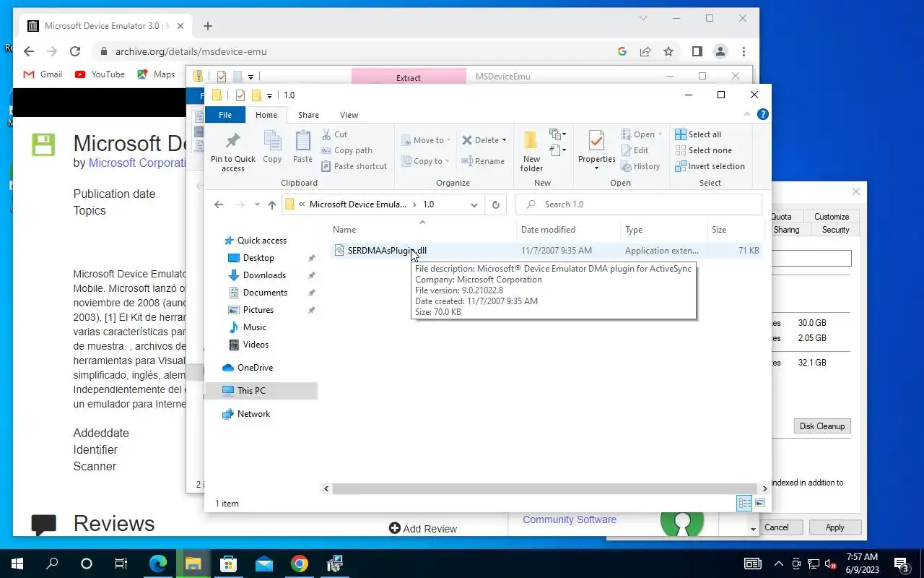Open Chrome side panel icon
The height and width of the screenshot is (578, 924).
697,51
